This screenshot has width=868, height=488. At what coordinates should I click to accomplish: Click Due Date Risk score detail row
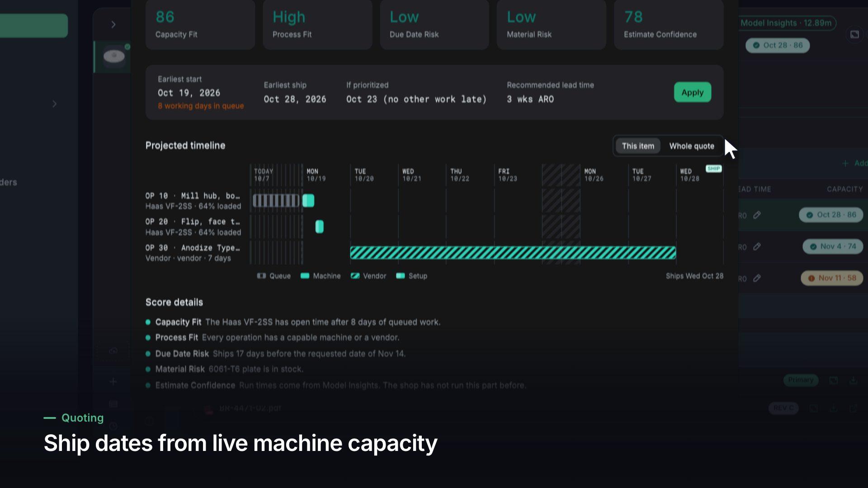(276, 354)
